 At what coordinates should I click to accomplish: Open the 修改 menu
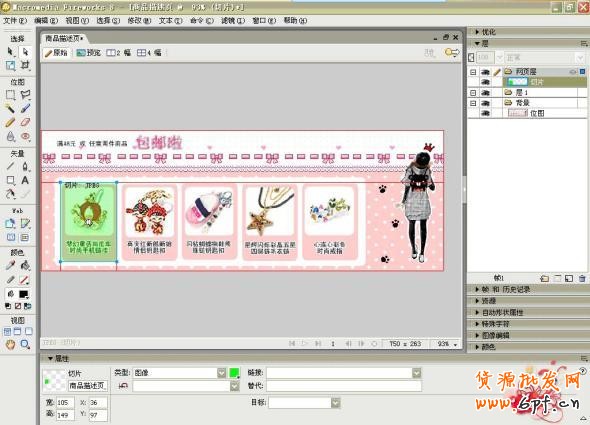[139, 20]
